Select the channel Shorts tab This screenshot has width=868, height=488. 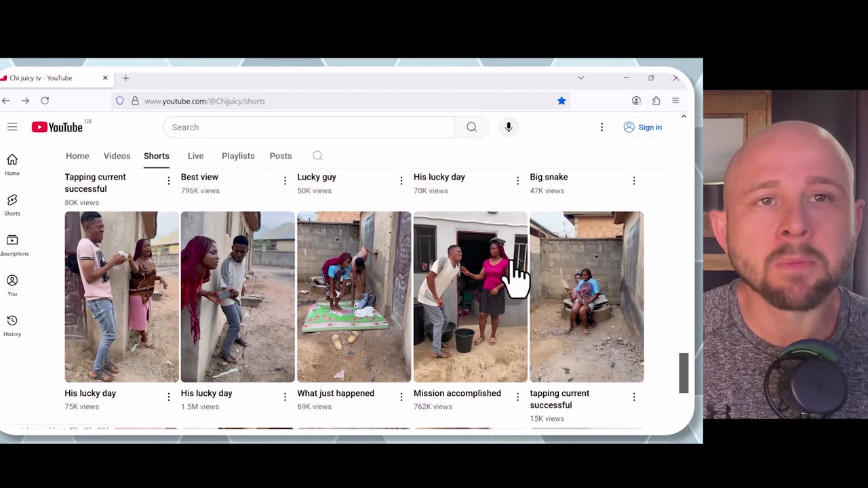(x=156, y=156)
